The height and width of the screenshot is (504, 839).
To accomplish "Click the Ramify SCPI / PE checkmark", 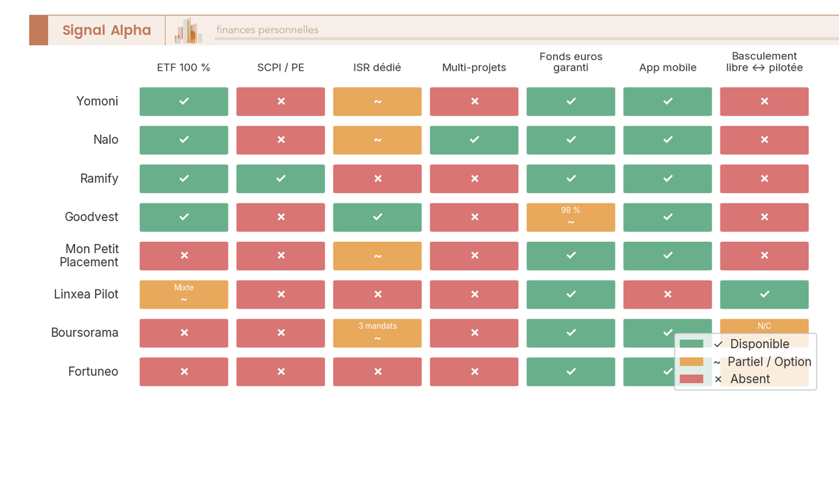I will [x=280, y=178].
